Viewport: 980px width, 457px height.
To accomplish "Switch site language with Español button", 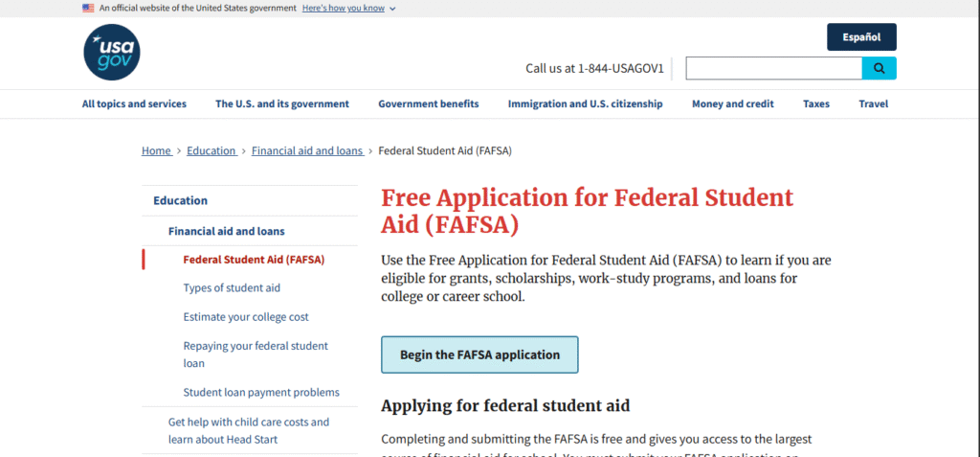I will tap(861, 37).
